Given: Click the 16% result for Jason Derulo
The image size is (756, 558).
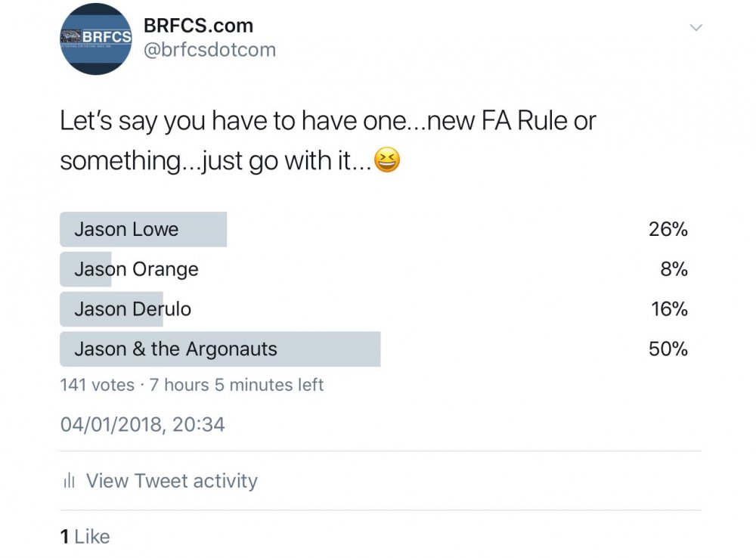Looking at the screenshot, I should (x=669, y=309).
